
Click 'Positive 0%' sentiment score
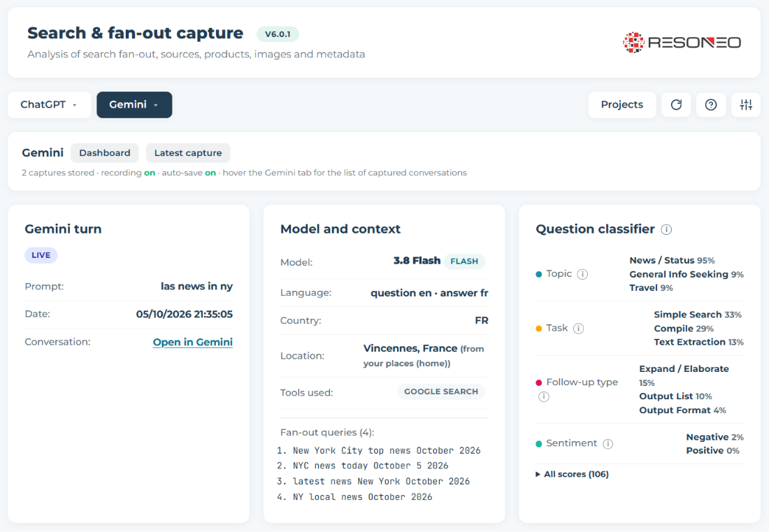pyautogui.click(x=712, y=450)
